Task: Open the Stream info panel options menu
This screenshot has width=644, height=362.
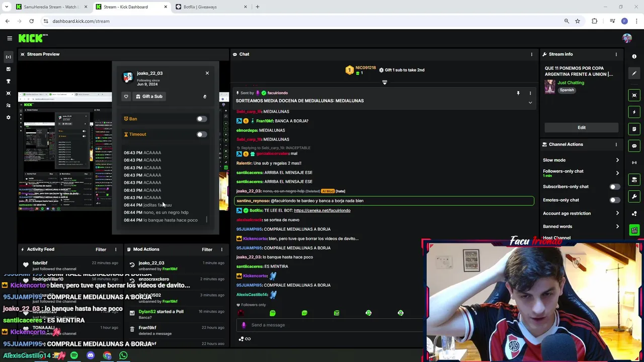Action: (x=616, y=54)
